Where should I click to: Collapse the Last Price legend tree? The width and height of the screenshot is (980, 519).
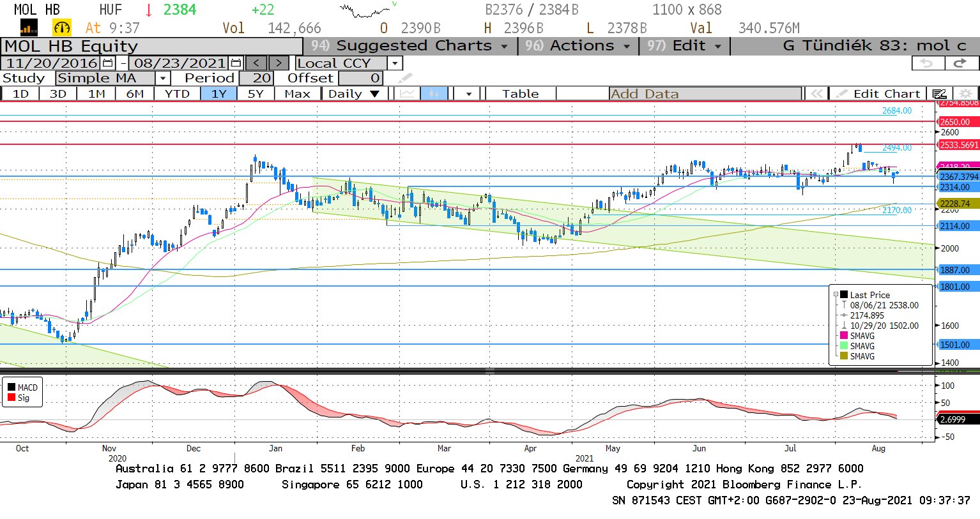point(836,295)
